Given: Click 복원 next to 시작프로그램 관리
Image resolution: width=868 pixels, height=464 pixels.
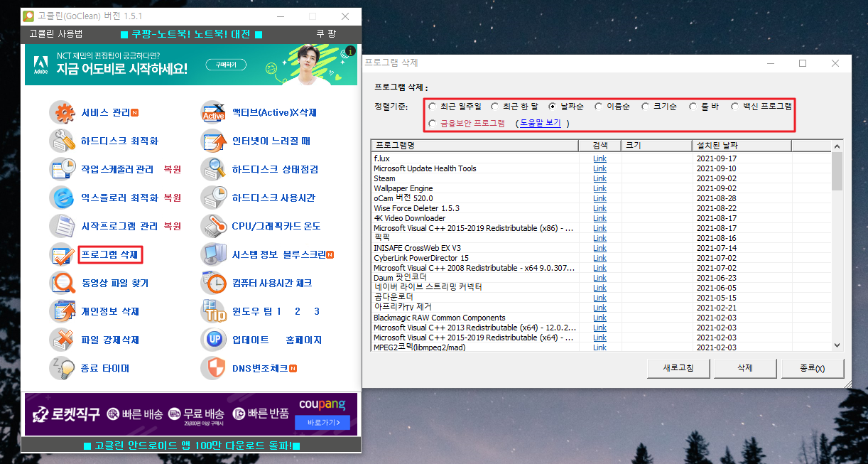Looking at the screenshot, I should click(x=173, y=226).
